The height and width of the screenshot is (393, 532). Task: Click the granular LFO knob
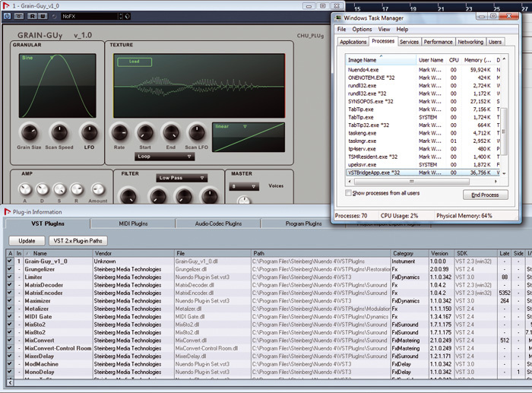tap(90, 133)
